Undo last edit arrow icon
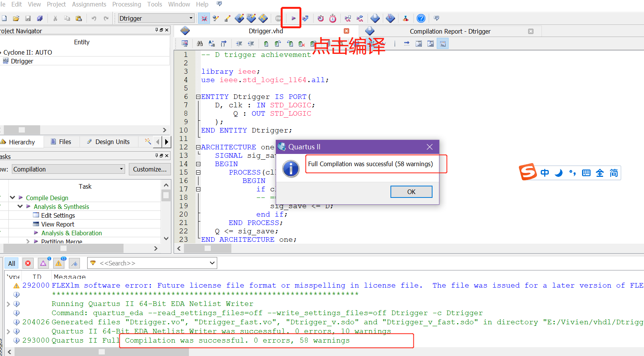This screenshot has height=356, width=644. (x=94, y=18)
